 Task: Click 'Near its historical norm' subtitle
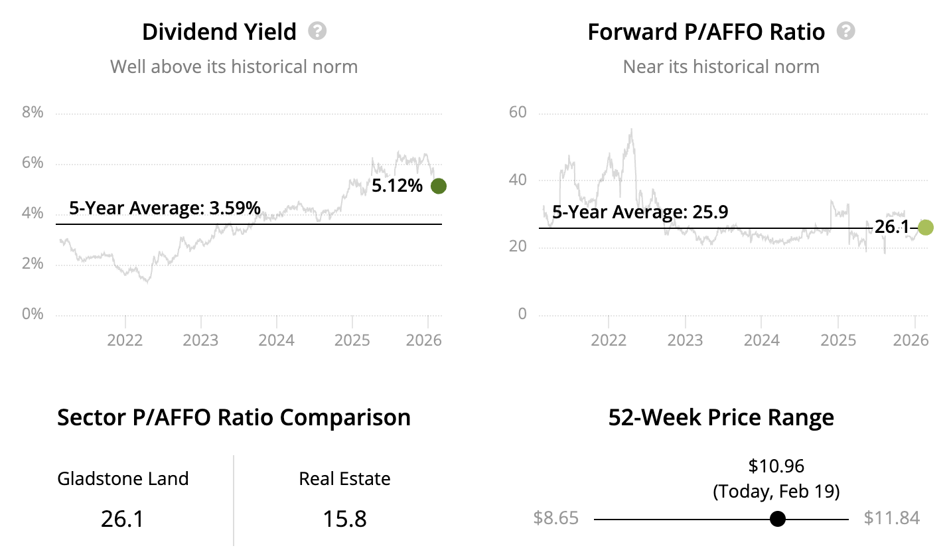[x=721, y=67]
